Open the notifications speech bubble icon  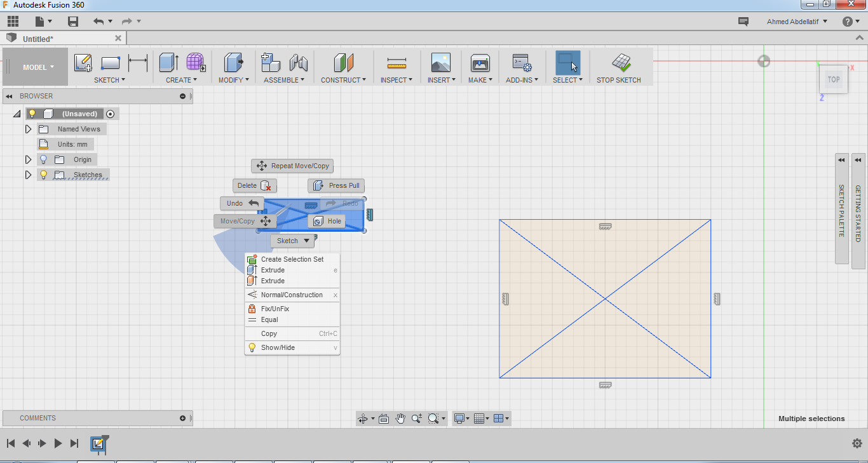click(x=743, y=22)
